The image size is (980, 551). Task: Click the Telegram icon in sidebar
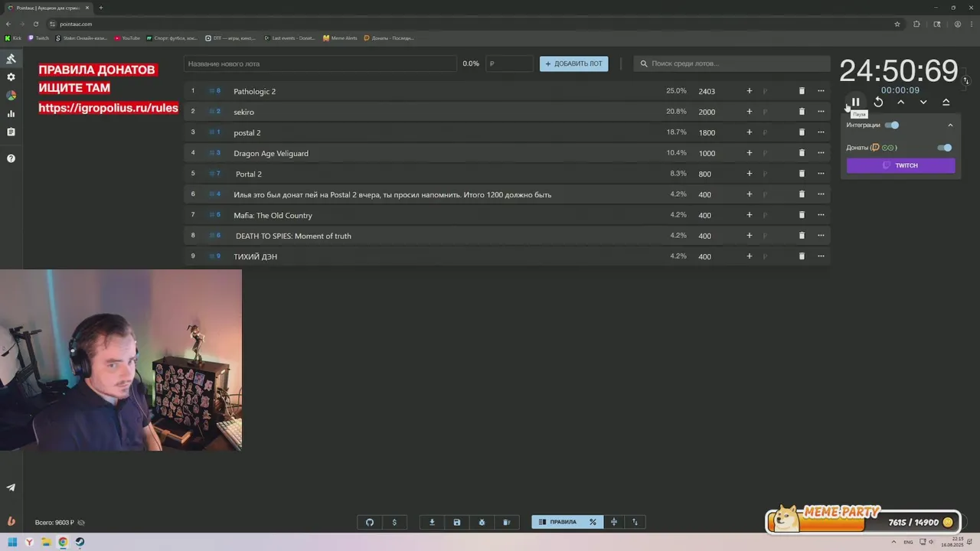(11, 487)
